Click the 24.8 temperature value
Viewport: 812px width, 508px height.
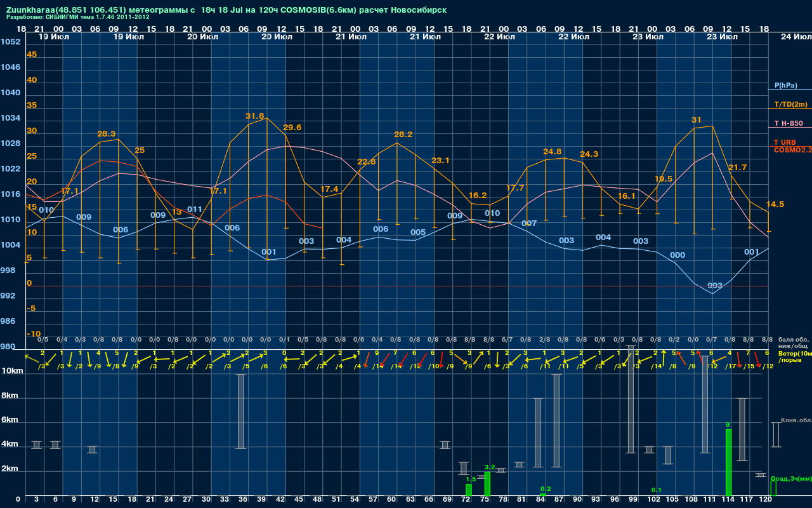(553, 152)
